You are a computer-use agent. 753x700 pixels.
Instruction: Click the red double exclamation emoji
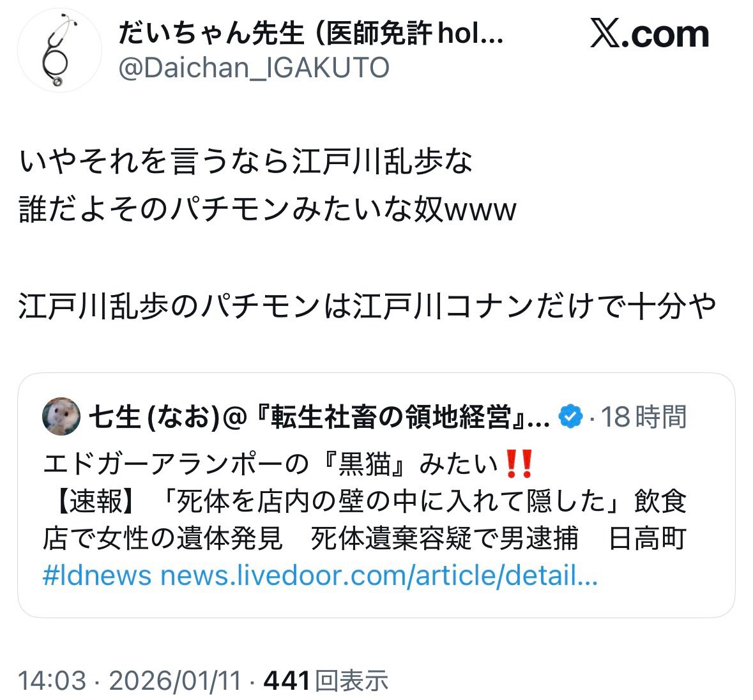pos(519,464)
